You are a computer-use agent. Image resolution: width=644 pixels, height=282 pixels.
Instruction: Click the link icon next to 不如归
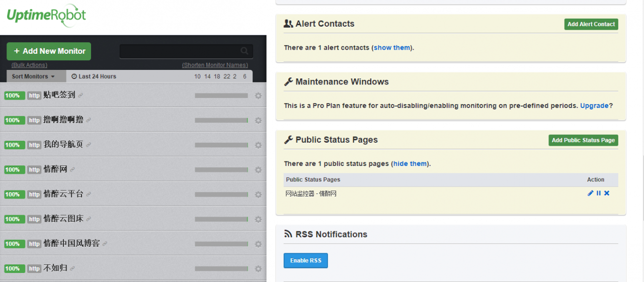pyautogui.click(x=72, y=268)
